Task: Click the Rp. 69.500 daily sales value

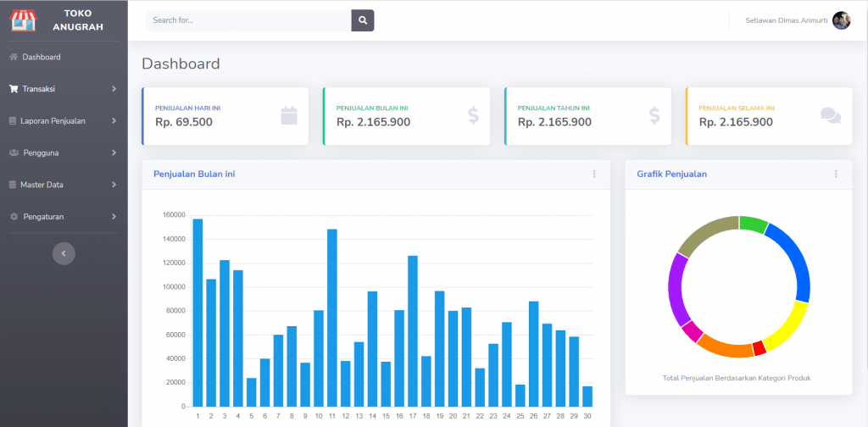Action: (184, 122)
